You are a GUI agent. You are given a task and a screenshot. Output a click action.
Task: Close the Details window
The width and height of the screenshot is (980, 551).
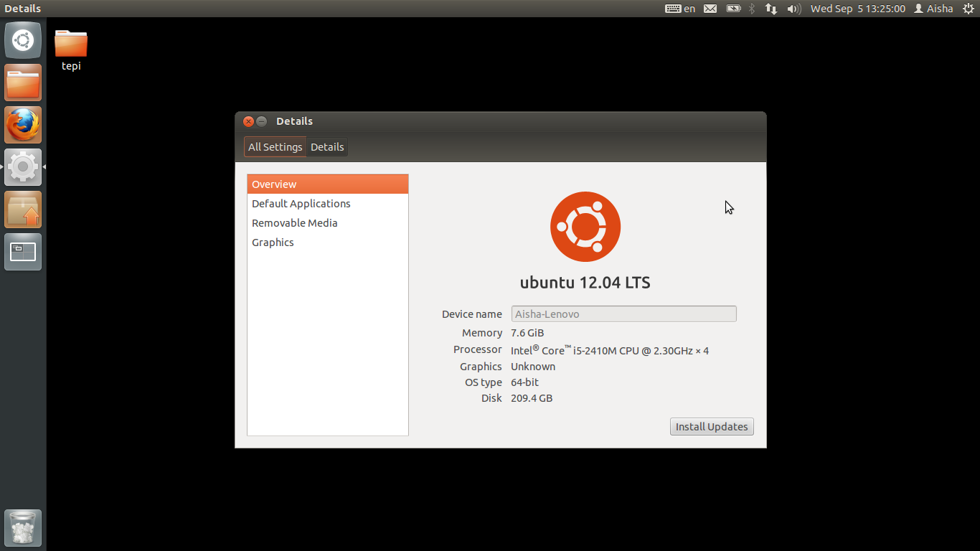[248, 121]
